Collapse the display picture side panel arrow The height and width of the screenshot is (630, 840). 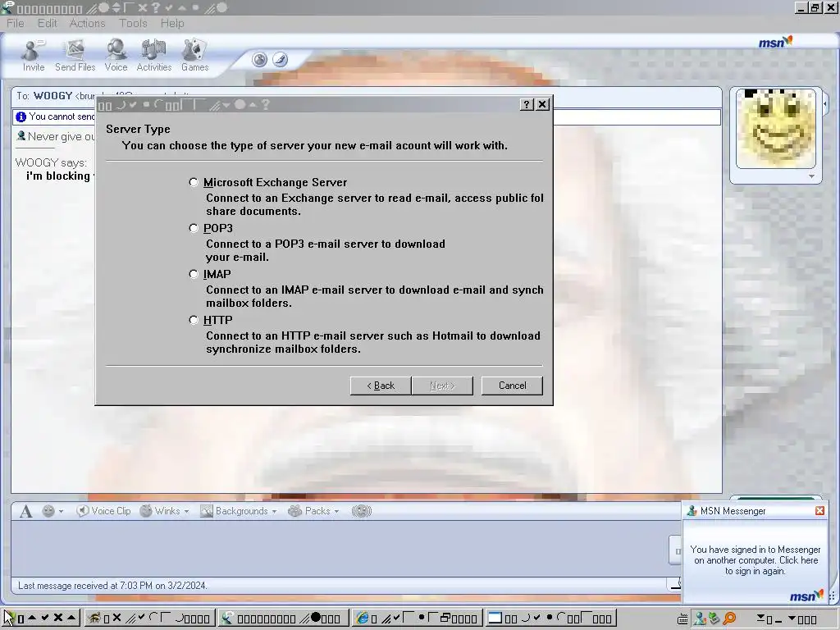(825, 103)
